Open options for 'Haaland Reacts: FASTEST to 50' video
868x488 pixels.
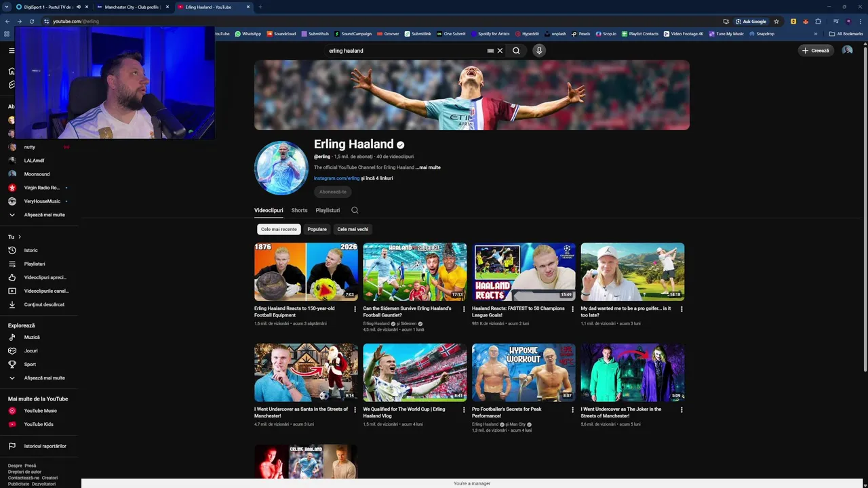[x=573, y=309]
